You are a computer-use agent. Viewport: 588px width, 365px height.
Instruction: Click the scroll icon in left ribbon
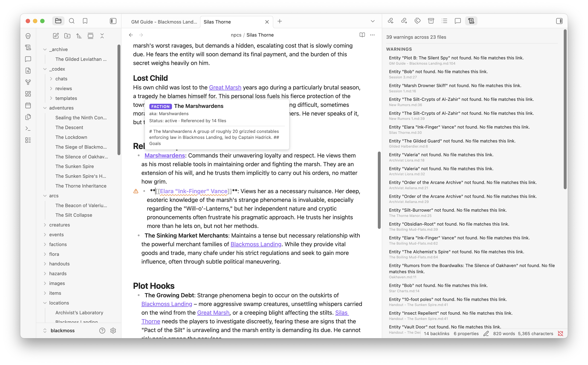point(28,48)
